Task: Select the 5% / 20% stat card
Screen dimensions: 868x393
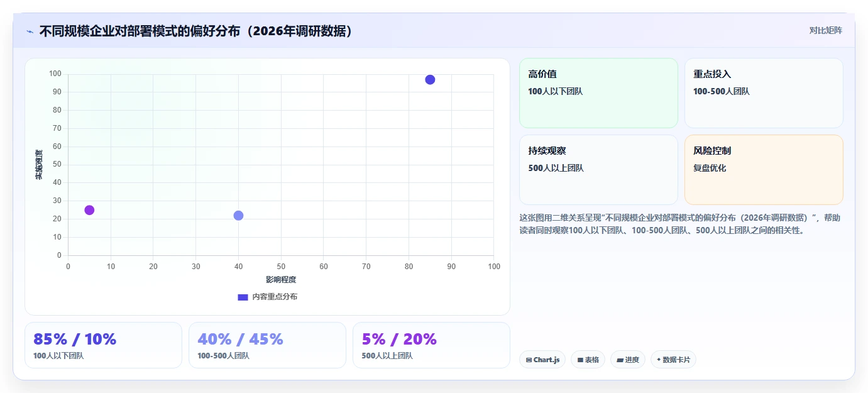Action: click(x=431, y=345)
